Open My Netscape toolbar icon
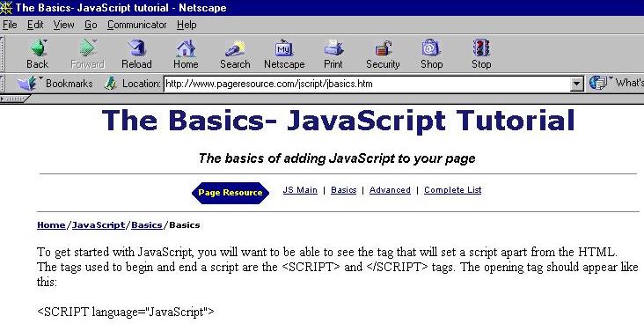The height and width of the screenshot is (331, 644). point(284,48)
